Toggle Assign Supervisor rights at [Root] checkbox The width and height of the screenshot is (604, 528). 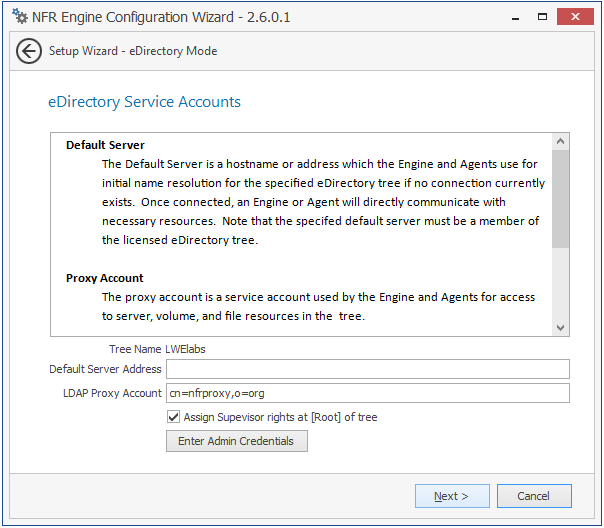pos(174,417)
